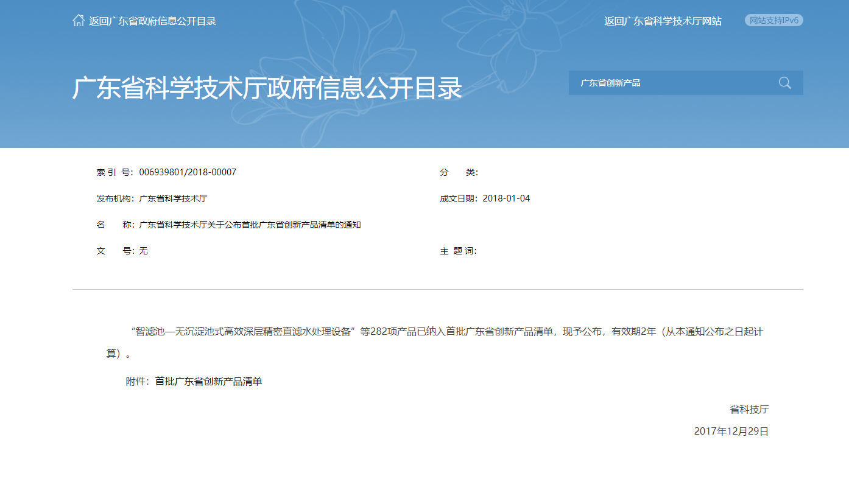This screenshot has width=849, height=504.
Task: Click the date 2017年12月29日
Action: [x=730, y=432]
